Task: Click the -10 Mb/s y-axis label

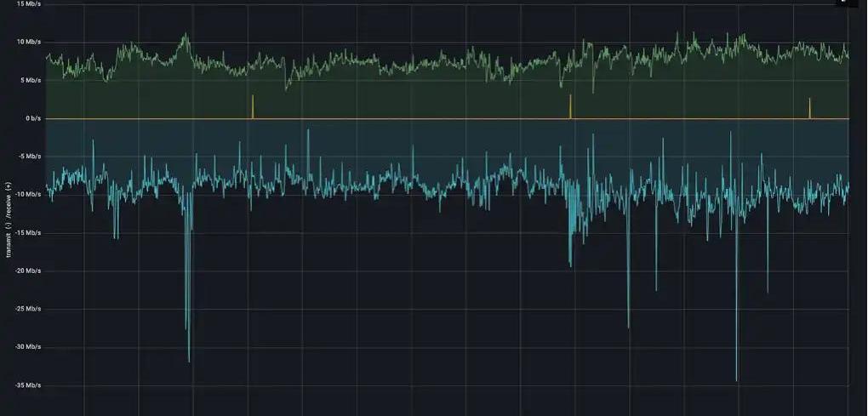Action: click(x=28, y=195)
